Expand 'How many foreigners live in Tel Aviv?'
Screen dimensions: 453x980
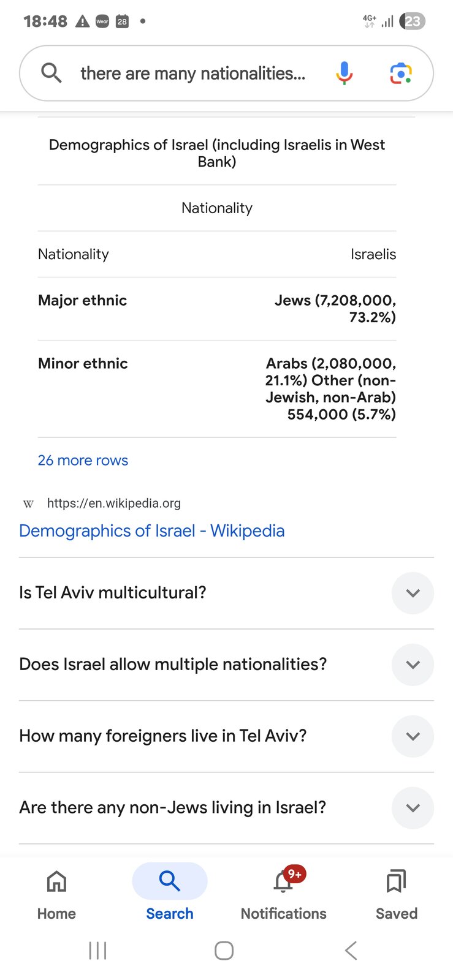click(413, 736)
